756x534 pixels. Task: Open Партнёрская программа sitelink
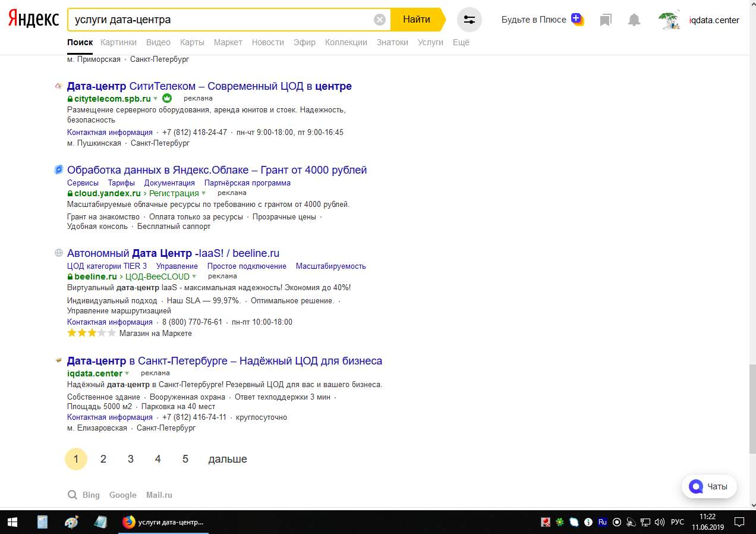tap(247, 183)
